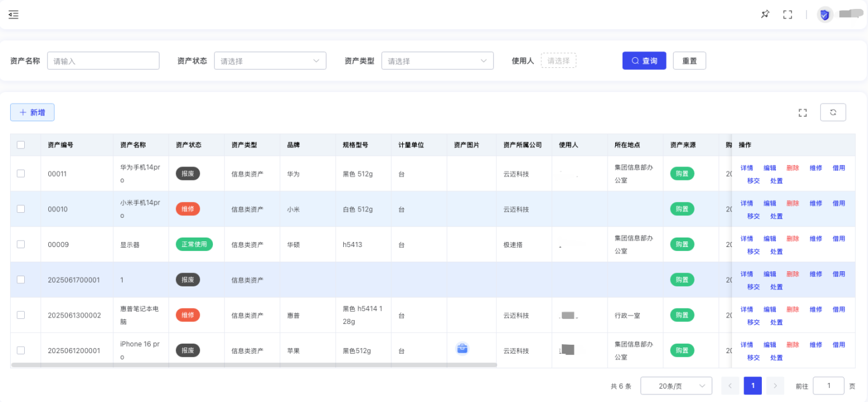
Task: Click 编辑 for asset 00011
Action: pos(770,168)
